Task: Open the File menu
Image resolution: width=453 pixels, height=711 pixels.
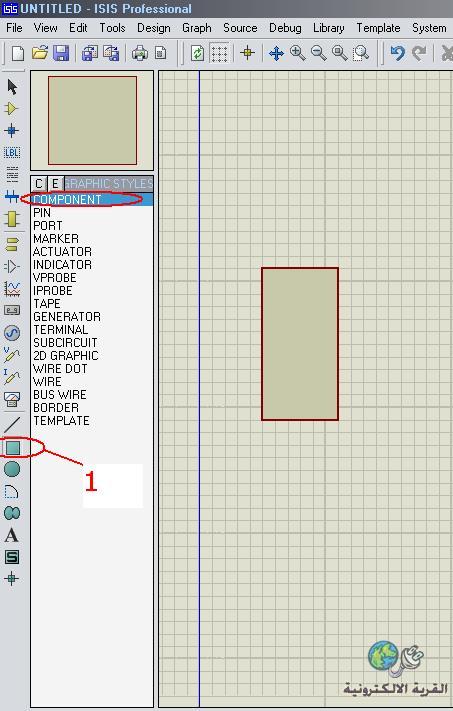Action: tap(14, 28)
